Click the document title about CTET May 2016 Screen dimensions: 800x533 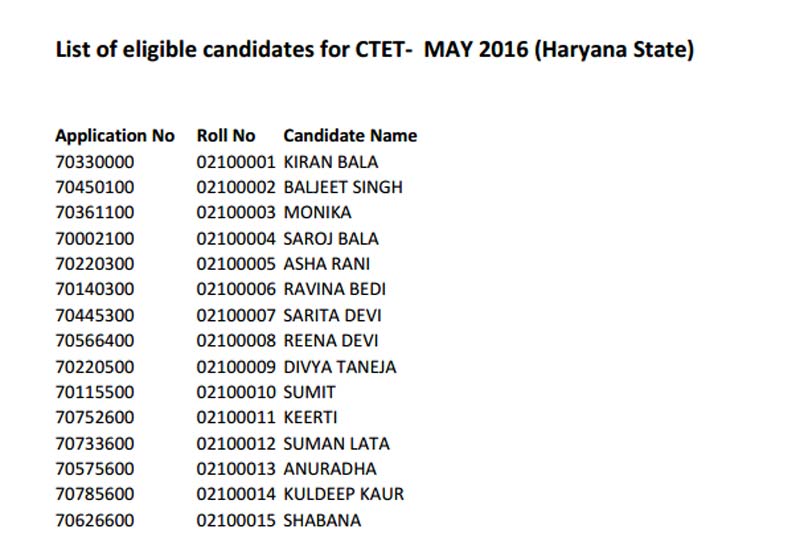[x=374, y=49]
